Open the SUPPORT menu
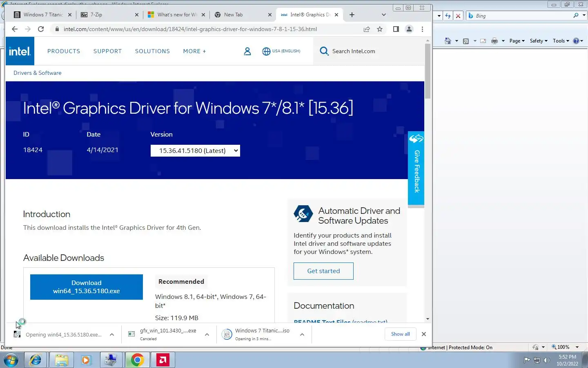 pos(107,51)
